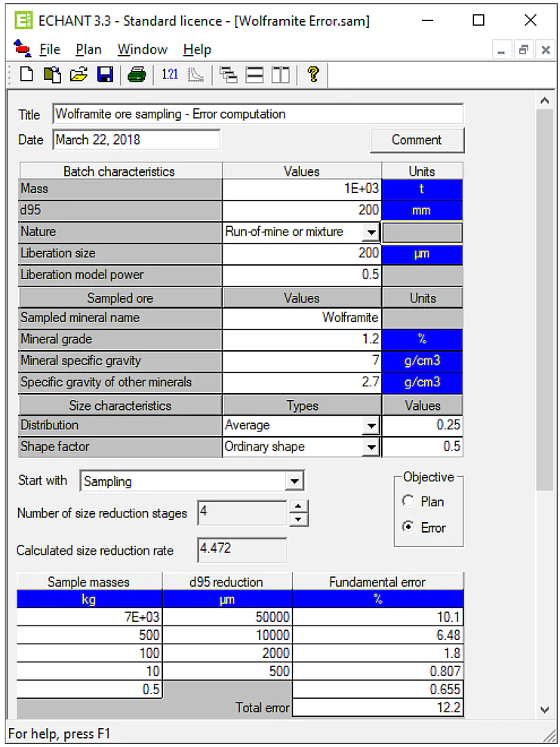This screenshot has width=560, height=747.
Task: Click the Tile horizontally toolbar icon
Action: click(254, 75)
